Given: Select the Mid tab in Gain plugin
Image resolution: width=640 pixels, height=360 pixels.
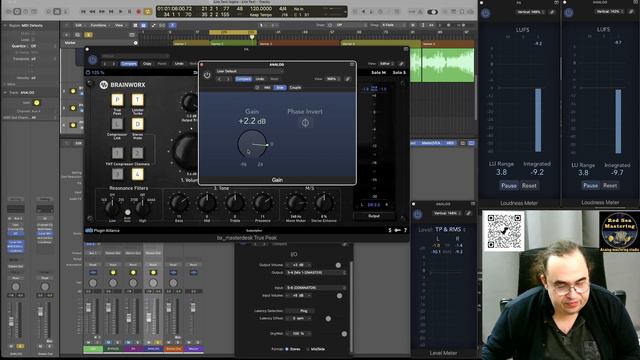Looking at the screenshot, I should coord(267,87).
